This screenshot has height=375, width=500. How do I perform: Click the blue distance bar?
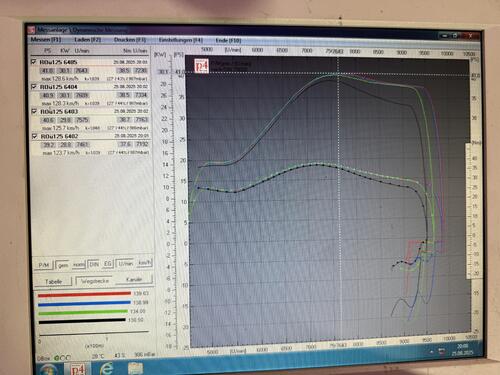pos(84,303)
